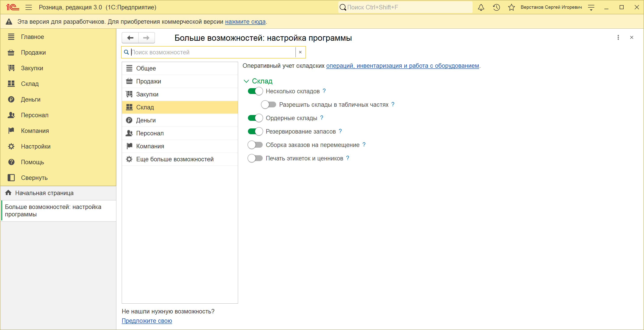Viewport: 644px width, 330px height.
Task: Click help icon for Сборка заказов на перемещение
Action: (x=364, y=144)
